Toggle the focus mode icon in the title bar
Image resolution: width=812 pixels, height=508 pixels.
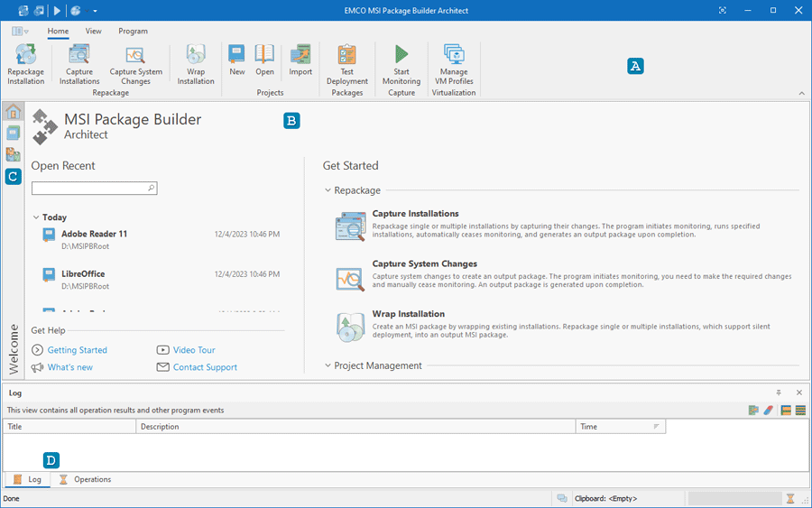pyautogui.click(x=723, y=10)
